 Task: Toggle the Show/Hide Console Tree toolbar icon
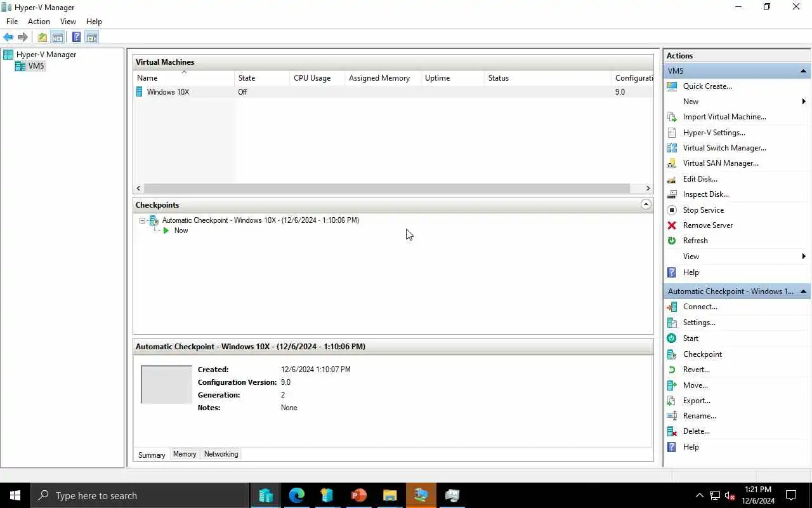pyautogui.click(x=57, y=37)
